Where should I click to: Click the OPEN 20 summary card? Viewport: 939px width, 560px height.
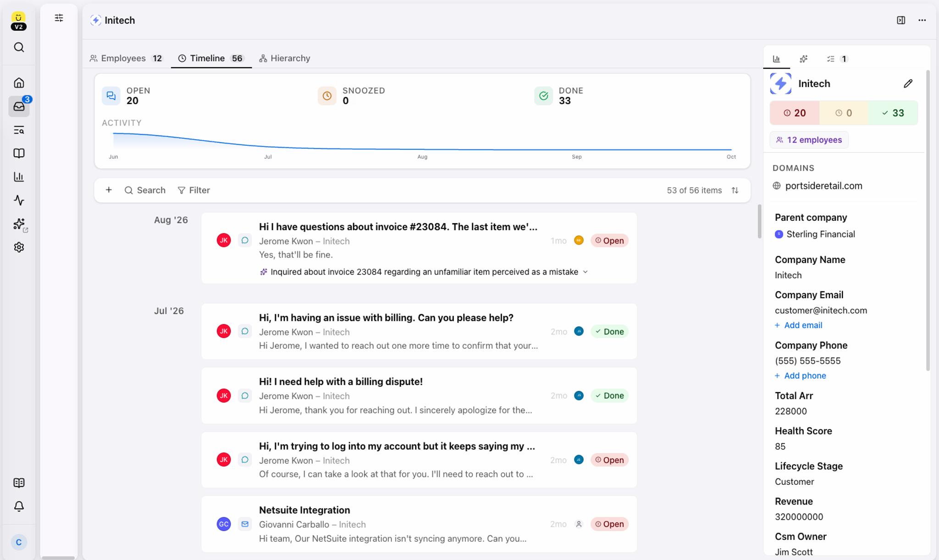pos(126,96)
